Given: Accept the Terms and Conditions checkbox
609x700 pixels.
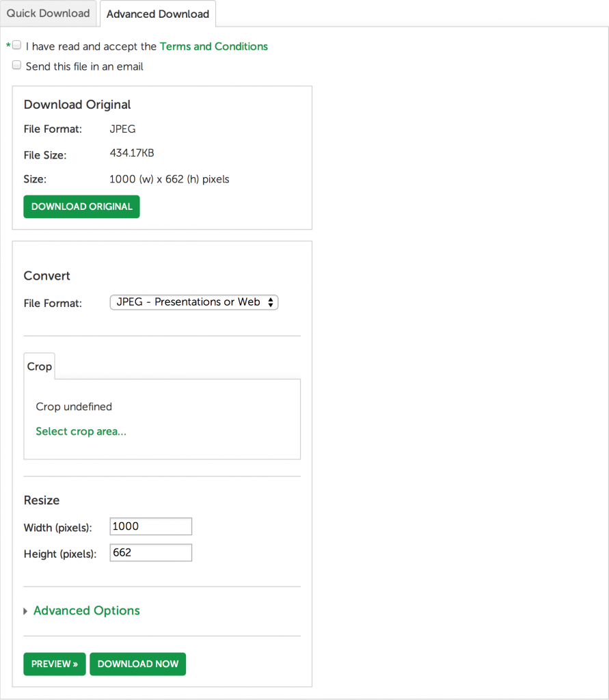Looking at the screenshot, I should coord(16,44).
